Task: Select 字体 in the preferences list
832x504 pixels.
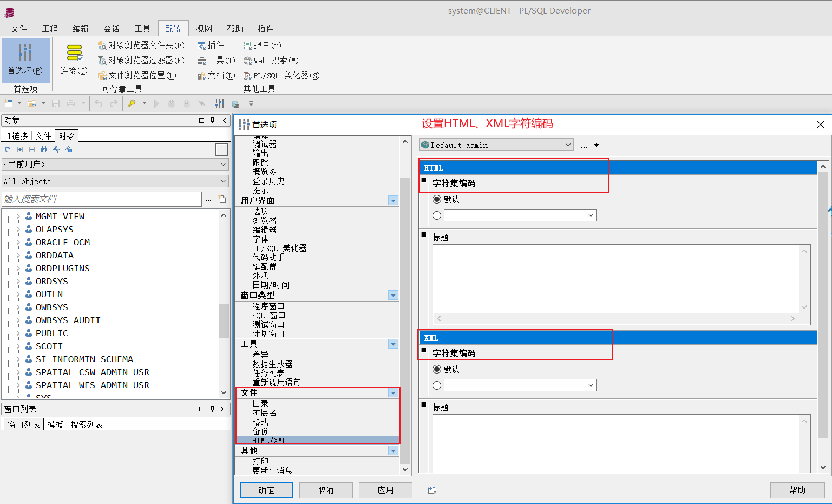Action: tap(260, 239)
